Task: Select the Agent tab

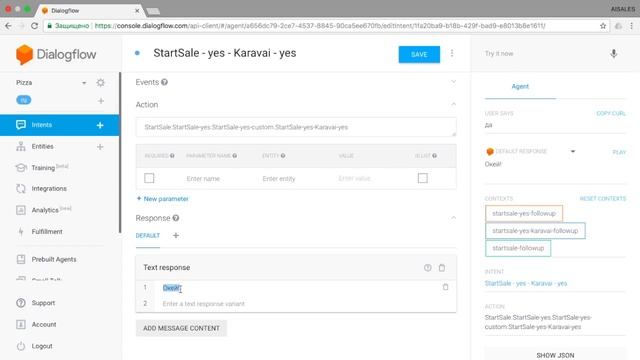Action: pos(520,87)
